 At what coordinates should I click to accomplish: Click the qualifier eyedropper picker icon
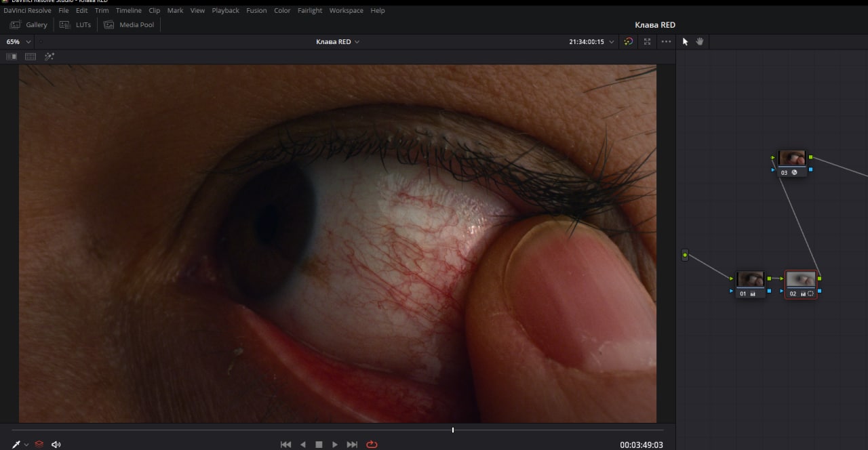click(x=16, y=445)
